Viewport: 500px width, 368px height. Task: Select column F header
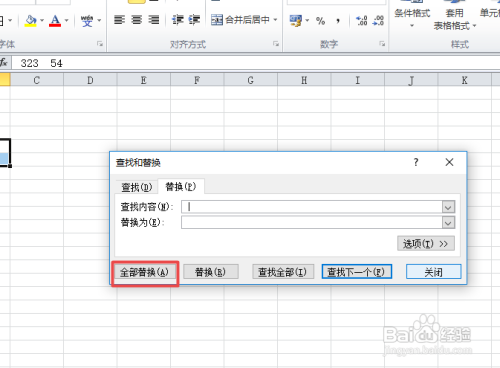197,80
